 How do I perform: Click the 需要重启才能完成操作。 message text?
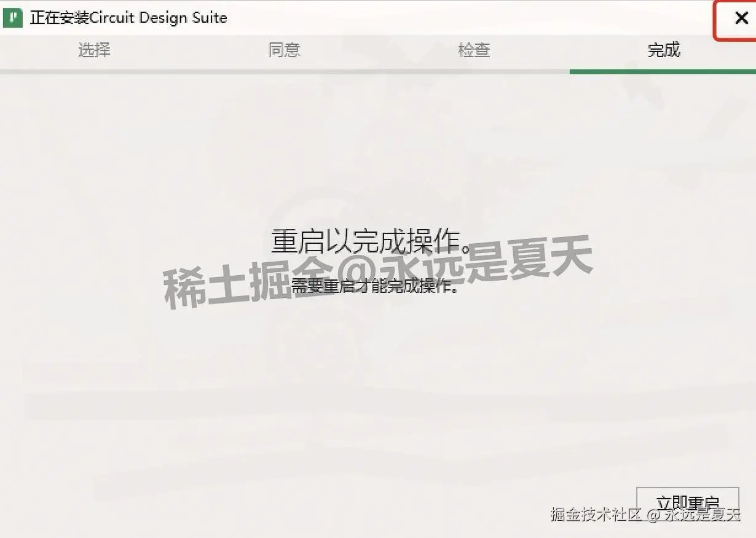pyautogui.click(x=375, y=286)
